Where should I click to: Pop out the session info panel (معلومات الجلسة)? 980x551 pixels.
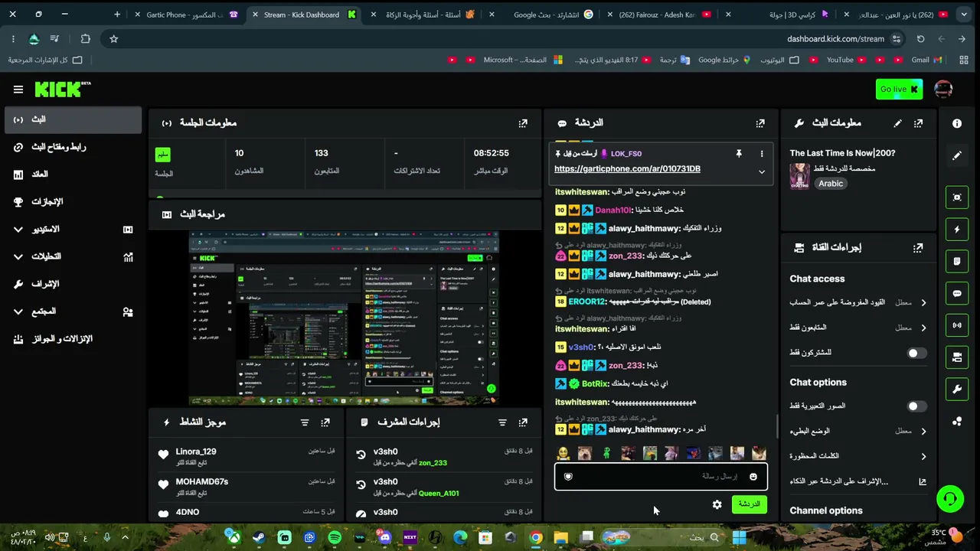point(523,123)
